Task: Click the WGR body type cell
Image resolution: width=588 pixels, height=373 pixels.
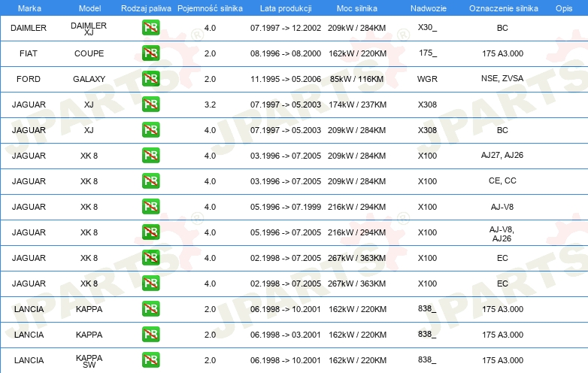Action: coord(427,79)
